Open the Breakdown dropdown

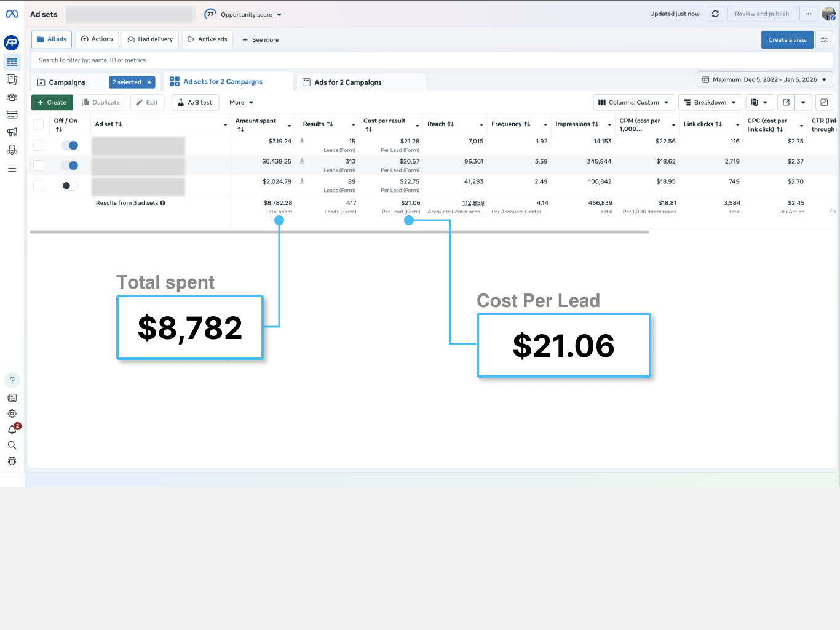(x=710, y=103)
